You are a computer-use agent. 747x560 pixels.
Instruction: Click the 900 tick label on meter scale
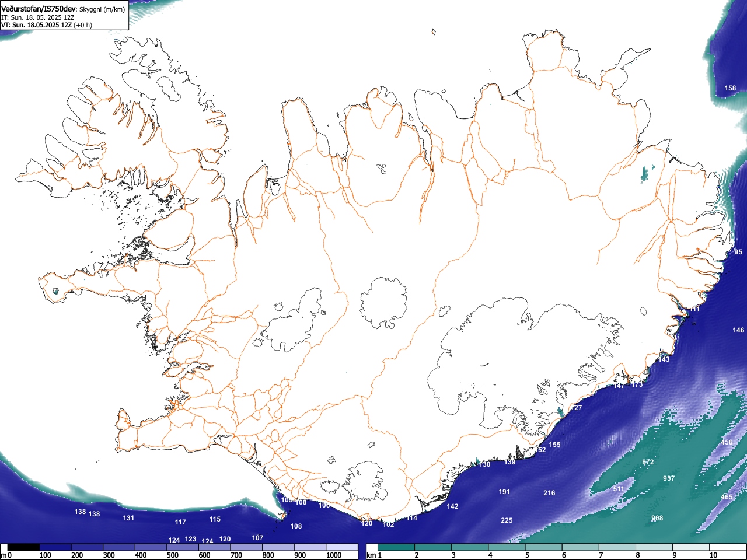pos(300,555)
